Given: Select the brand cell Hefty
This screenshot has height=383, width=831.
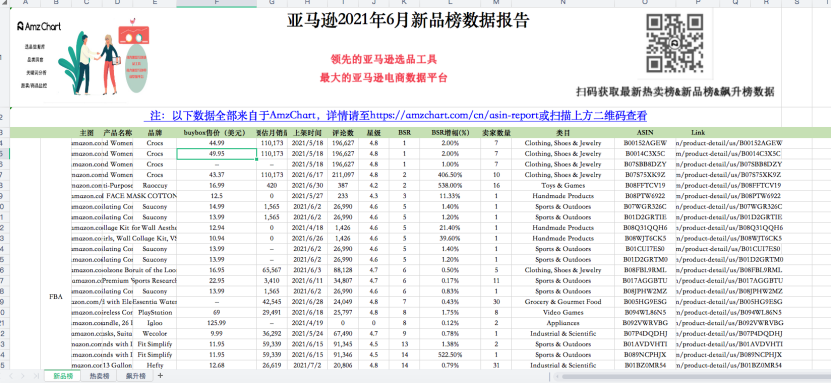Looking at the screenshot, I should pos(154,366).
